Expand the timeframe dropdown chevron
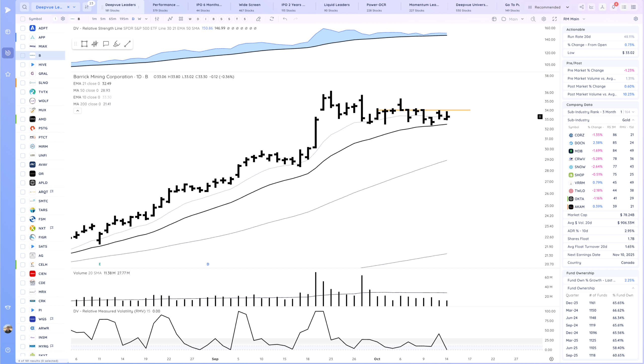 146,19
